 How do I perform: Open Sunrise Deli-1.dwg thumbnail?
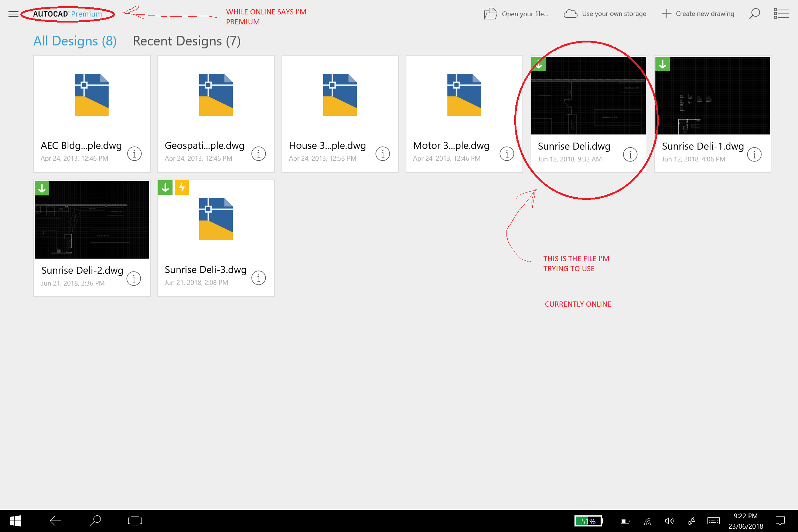(712, 96)
